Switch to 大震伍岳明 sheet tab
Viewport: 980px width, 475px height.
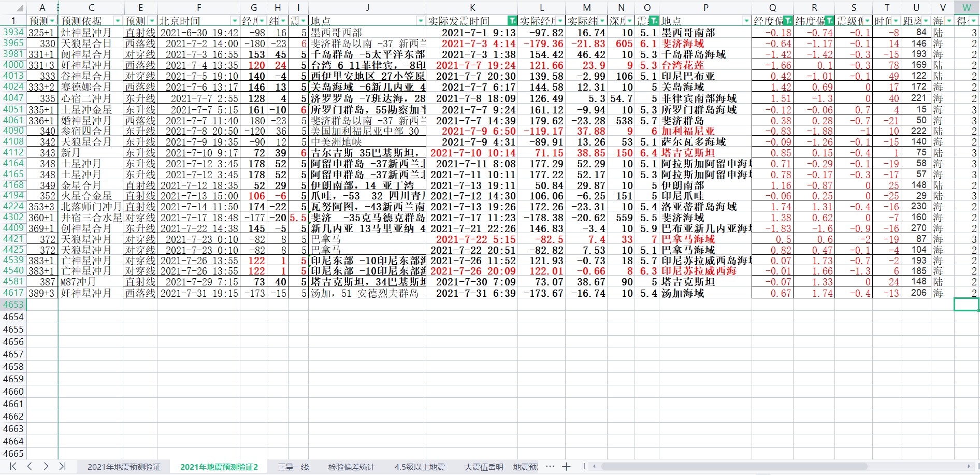coord(484,467)
